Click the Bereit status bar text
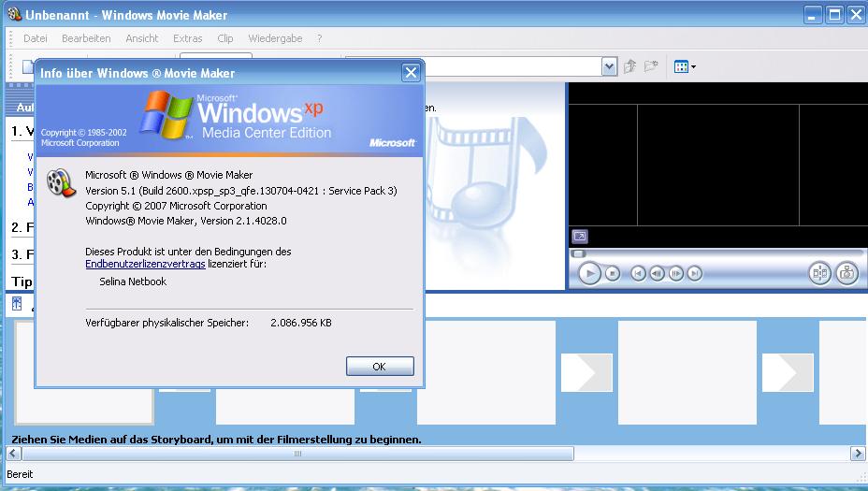 pyautogui.click(x=20, y=474)
